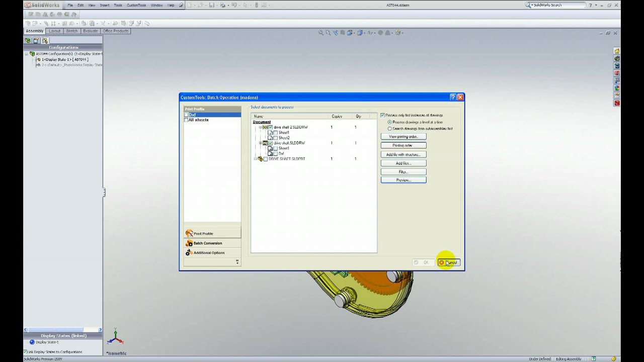Select the ConfigurationManager tab icon

(x=45, y=40)
